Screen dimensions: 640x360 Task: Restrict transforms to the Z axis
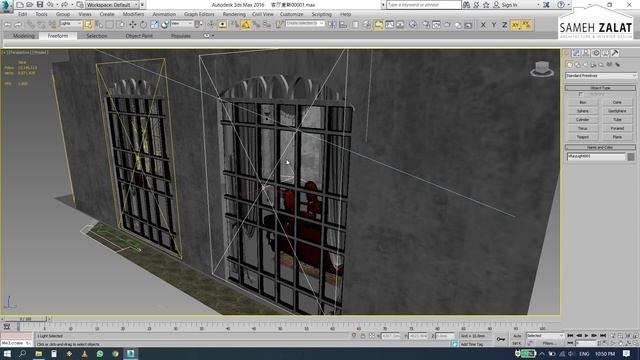(504, 25)
